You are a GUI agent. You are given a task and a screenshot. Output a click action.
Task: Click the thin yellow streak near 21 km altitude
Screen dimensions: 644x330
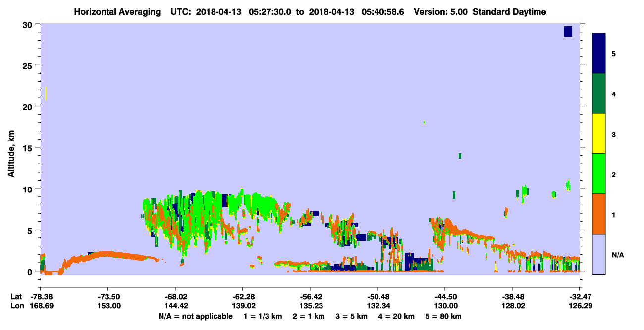[x=46, y=94]
